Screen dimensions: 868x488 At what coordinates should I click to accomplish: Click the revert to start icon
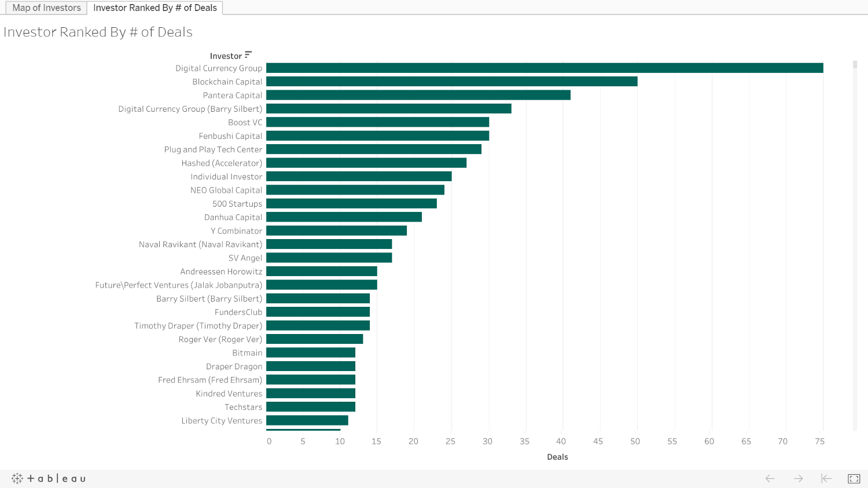click(826, 479)
